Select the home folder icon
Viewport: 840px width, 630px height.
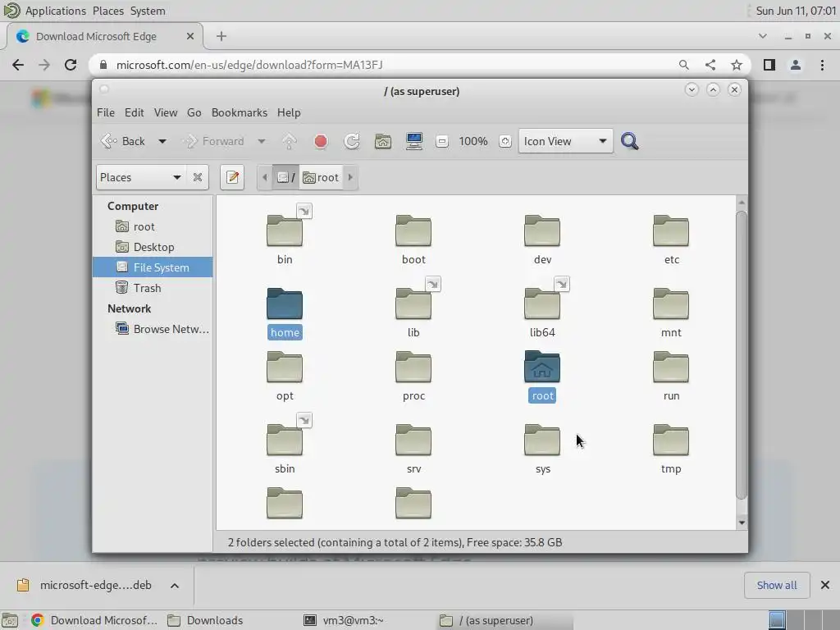click(285, 304)
